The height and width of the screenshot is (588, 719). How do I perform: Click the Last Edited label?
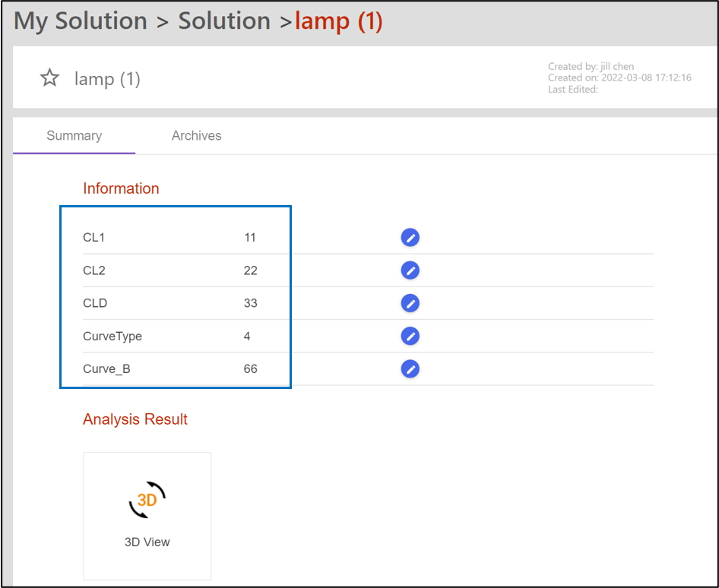coord(573,90)
